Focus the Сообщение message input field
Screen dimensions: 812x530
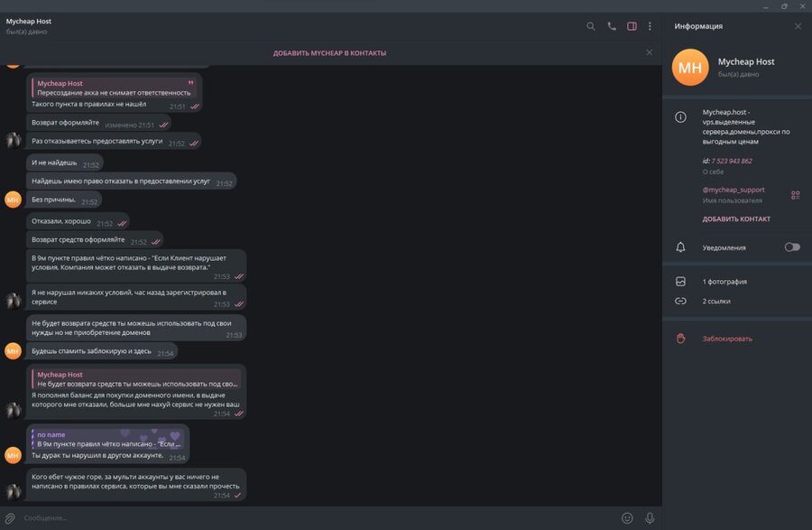click(316, 518)
